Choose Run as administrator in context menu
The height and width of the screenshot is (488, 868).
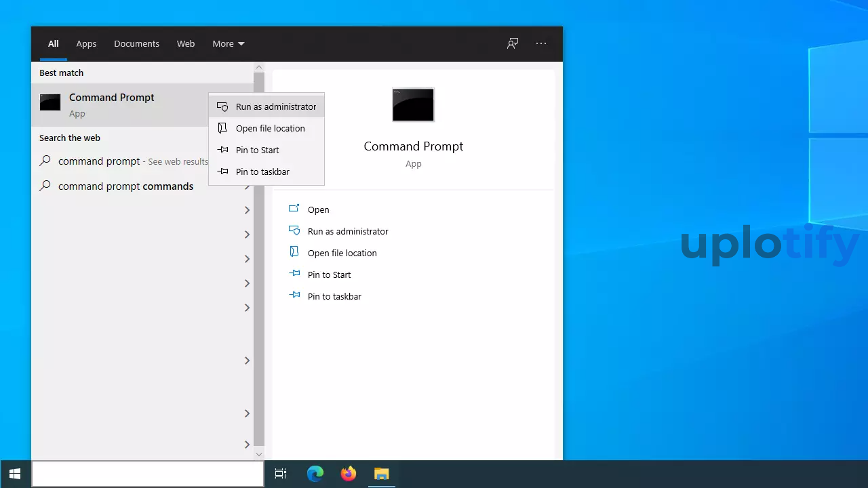click(x=275, y=106)
